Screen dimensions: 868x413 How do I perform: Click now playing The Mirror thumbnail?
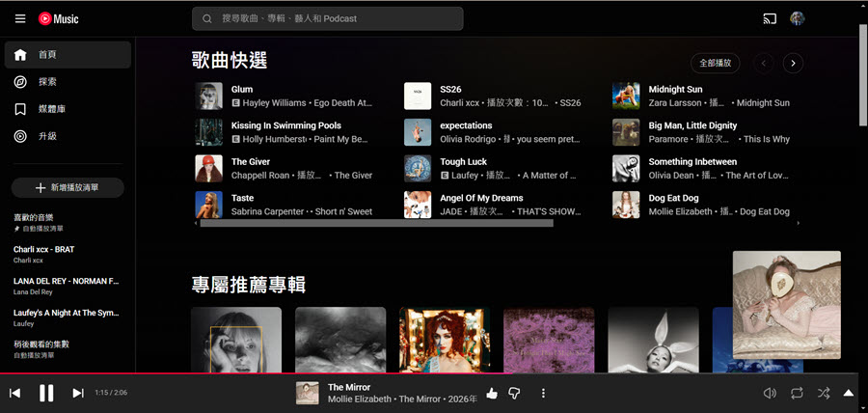pos(308,393)
